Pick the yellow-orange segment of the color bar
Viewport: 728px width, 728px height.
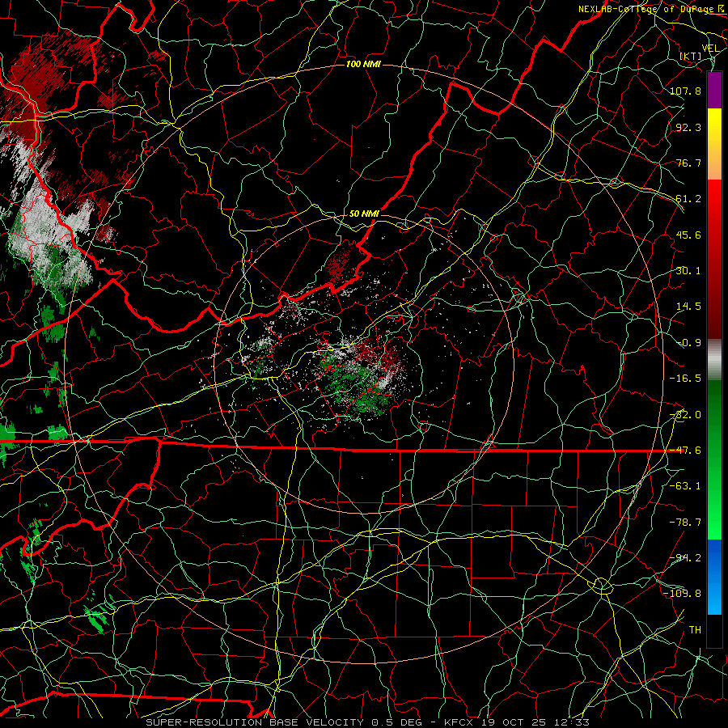pyautogui.click(x=714, y=144)
